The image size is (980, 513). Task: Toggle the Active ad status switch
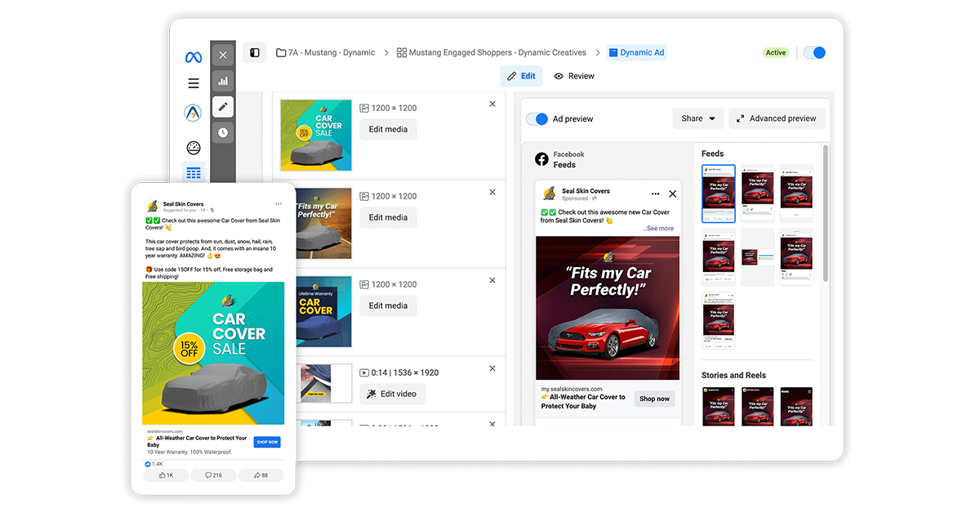coord(814,53)
